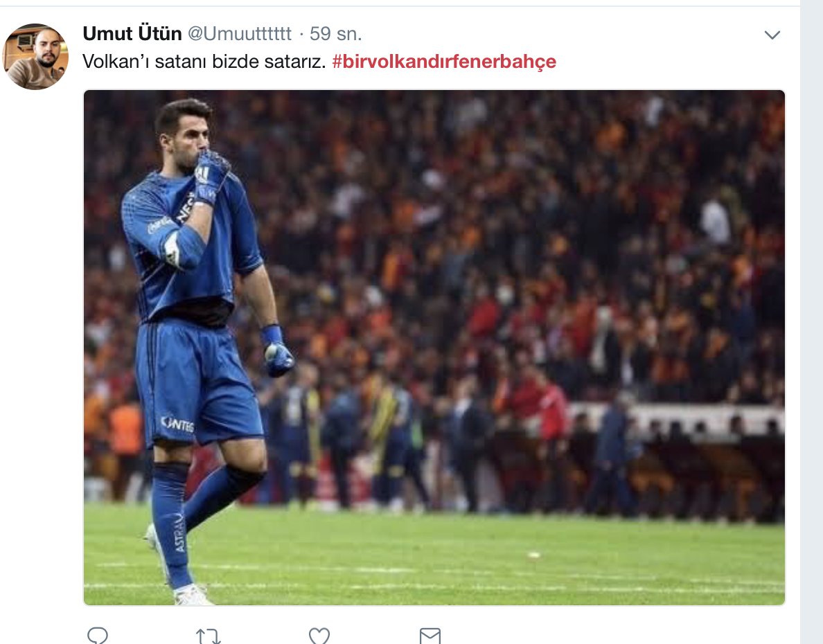Click the blurred players near the sideline
823x644 pixels.
click(x=388, y=429)
